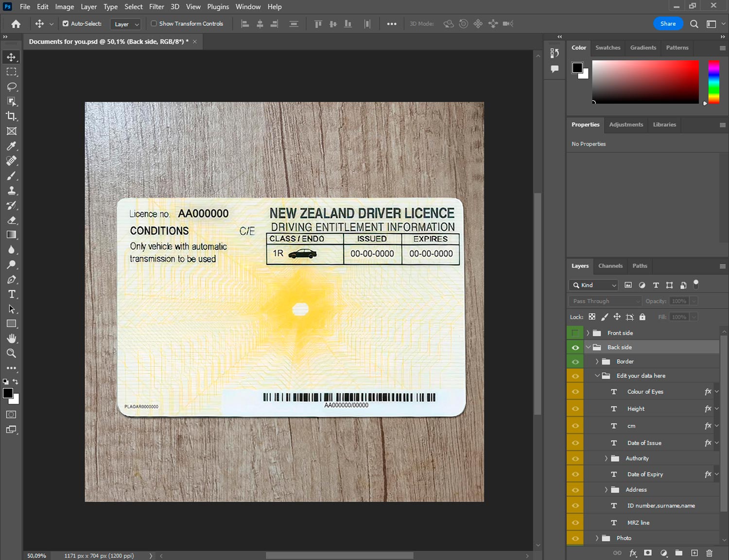Open the Auto-Select Layer dropdown

tap(126, 24)
